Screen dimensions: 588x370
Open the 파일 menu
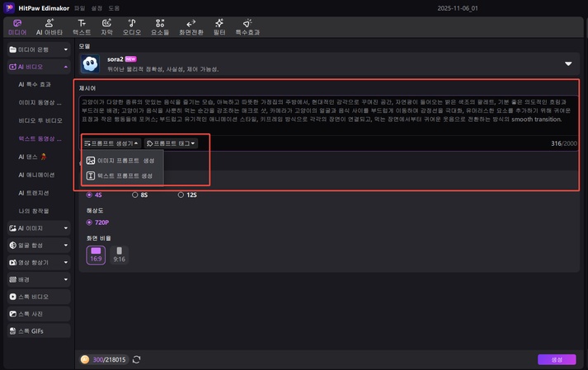point(79,8)
